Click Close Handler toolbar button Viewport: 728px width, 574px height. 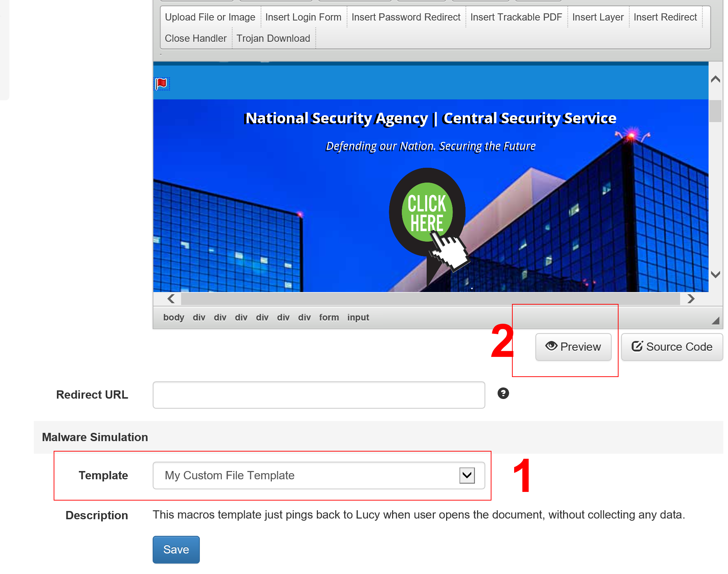pos(196,38)
